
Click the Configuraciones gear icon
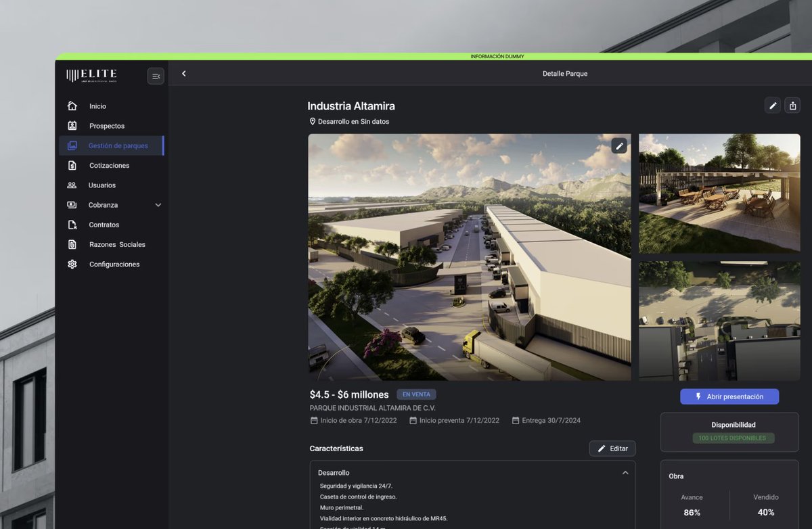72,264
